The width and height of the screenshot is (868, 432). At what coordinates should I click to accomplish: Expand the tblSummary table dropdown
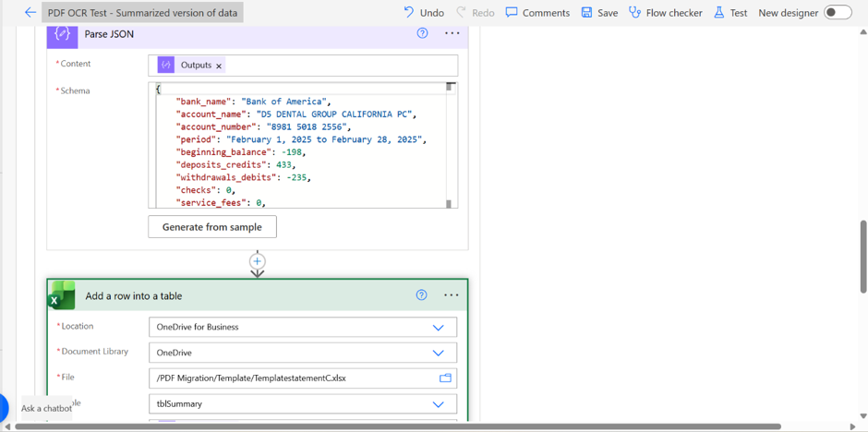click(438, 404)
